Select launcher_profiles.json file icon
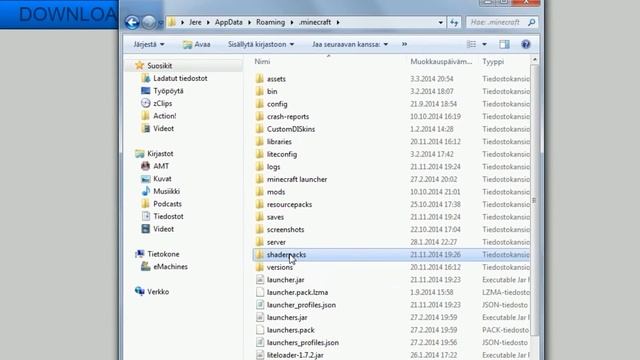 pos(260,305)
